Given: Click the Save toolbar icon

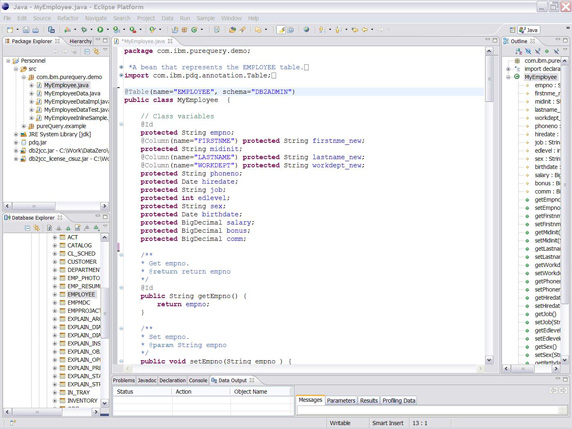Looking at the screenshot, I should pyautogui.click(x=26, y=30).
